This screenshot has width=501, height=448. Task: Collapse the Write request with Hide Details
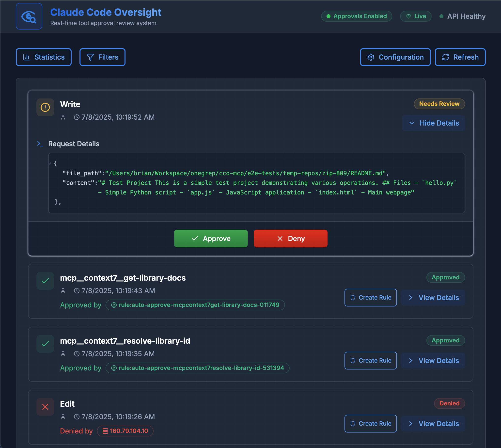(434, 123)
